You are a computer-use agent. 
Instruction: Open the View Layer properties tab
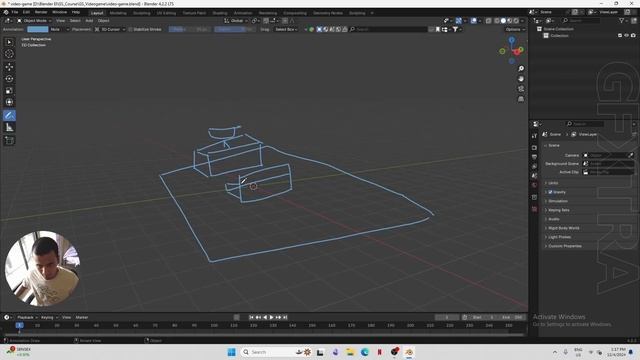(x=534, y=166)
